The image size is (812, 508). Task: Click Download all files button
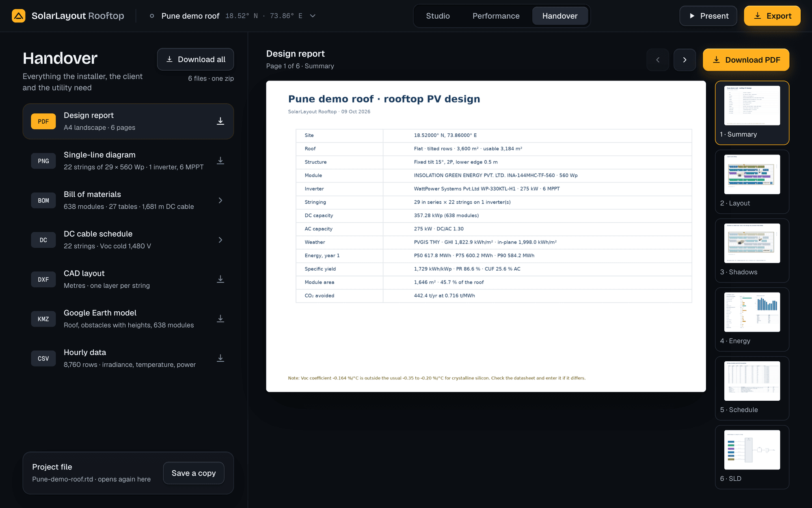pyautogui.click(x=195, y=59)
